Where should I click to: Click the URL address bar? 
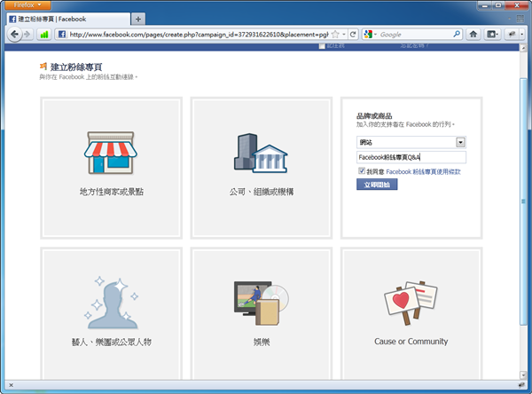click(199, 35)
